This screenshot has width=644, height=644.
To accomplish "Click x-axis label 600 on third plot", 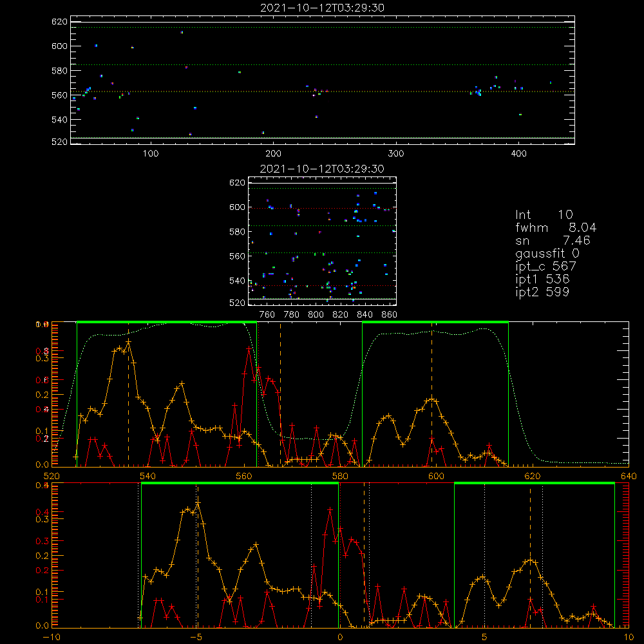I will [436, 476].
